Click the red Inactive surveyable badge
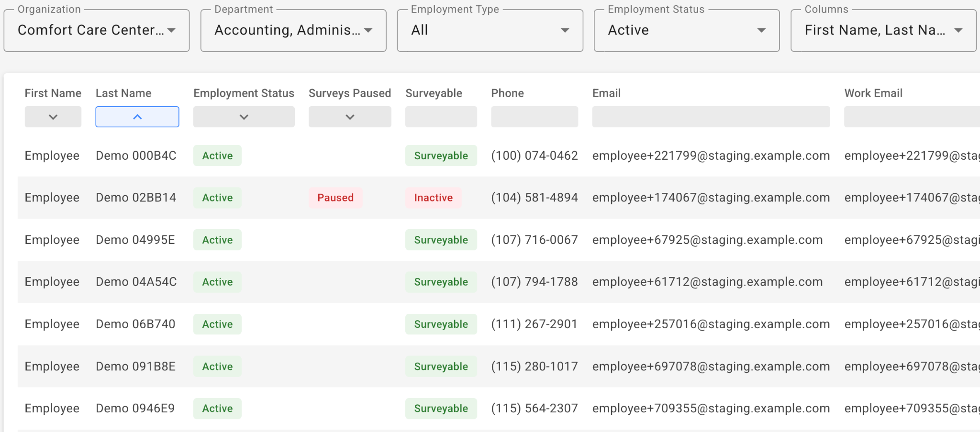Image resolution: width=980 pixels, height=432 pixels. pyautogui.click(x=433, y=198)
